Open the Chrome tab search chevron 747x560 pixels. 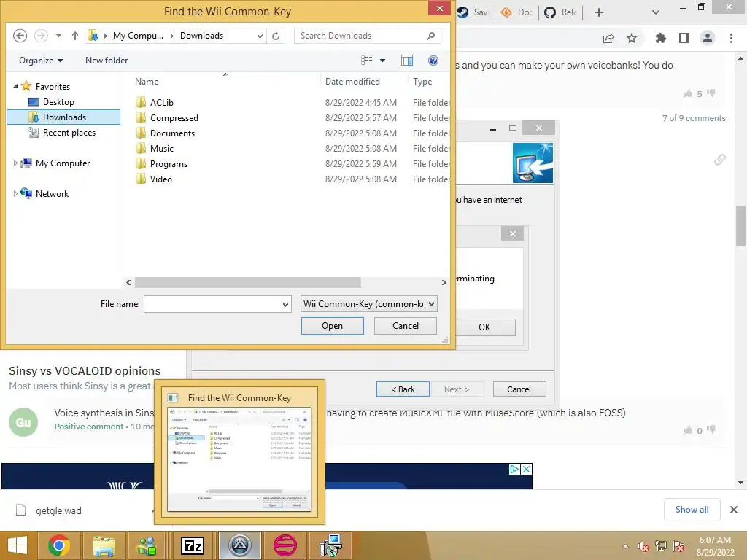656,12
